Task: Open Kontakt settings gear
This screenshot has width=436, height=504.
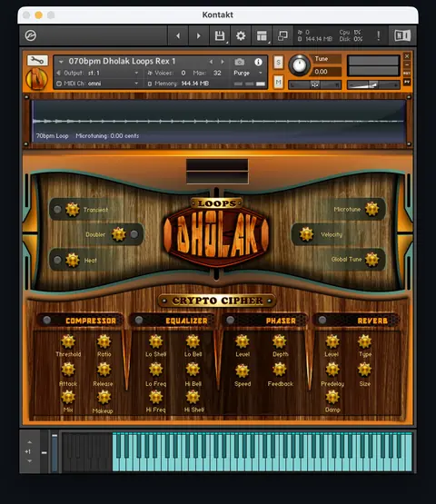Action: point(241,35)
